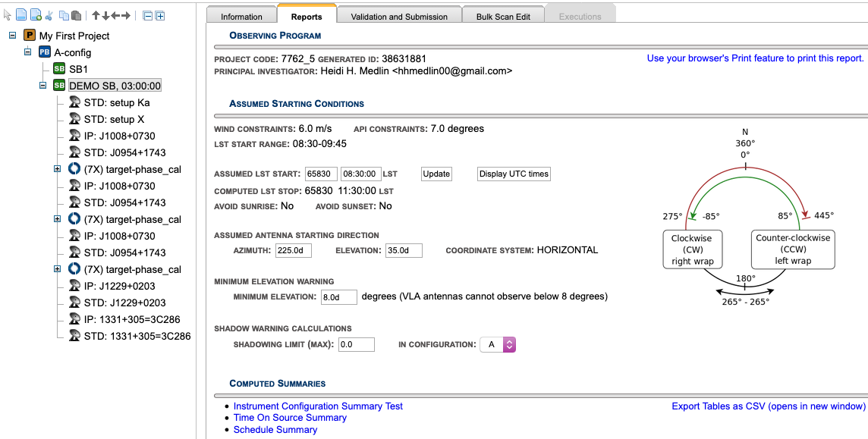Collapse the DEMO SB tree node
The image size is (868, 439).
(43, 86)
